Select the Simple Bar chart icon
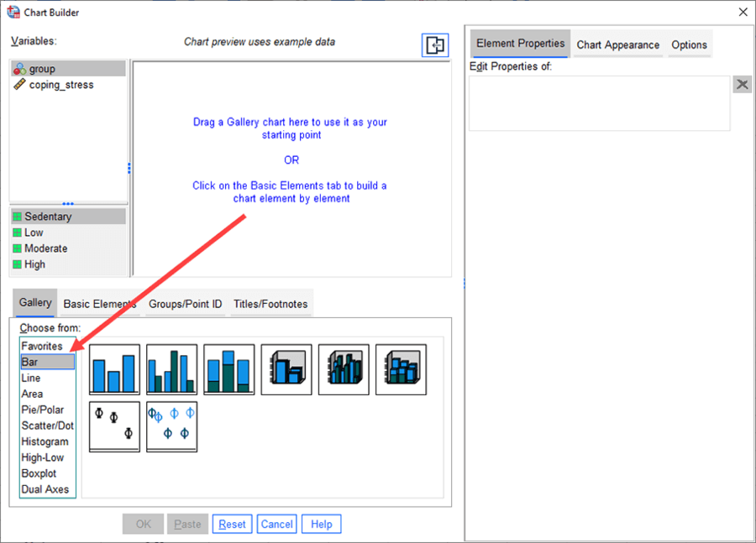 [x=114, y=369]
